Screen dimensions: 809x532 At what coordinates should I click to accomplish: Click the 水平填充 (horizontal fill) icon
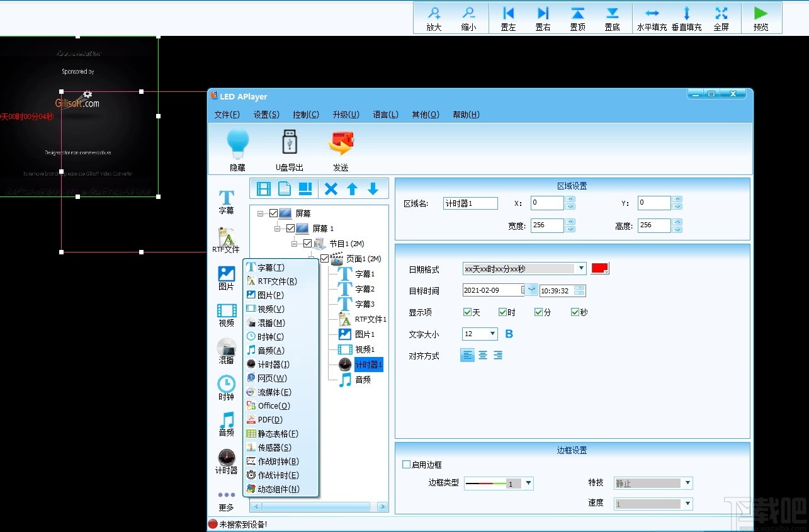[652, 17]
